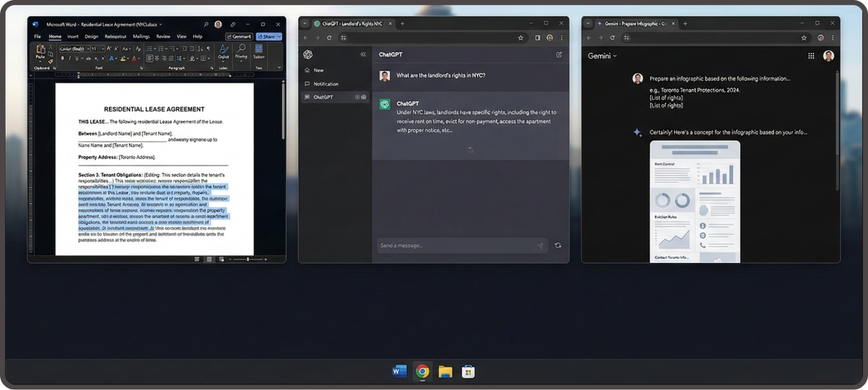Bookmark the ChatGPT page with star icon
868x390 pixels.
point(521,38)
